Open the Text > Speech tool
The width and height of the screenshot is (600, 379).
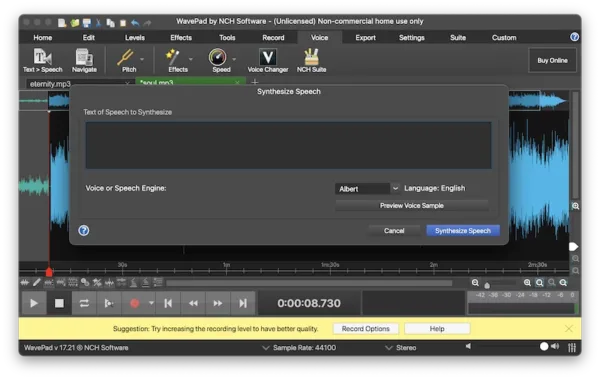click(x=42, y=60)
